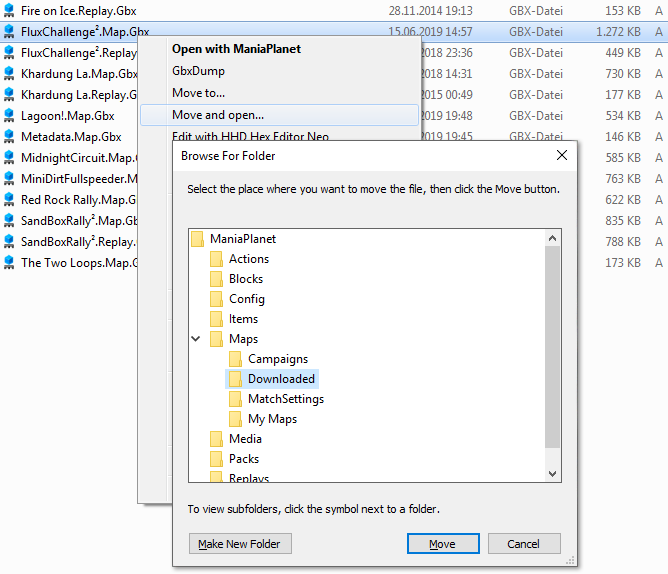Click the Config folder icon
Screen dimensions: 668x574
216,299
